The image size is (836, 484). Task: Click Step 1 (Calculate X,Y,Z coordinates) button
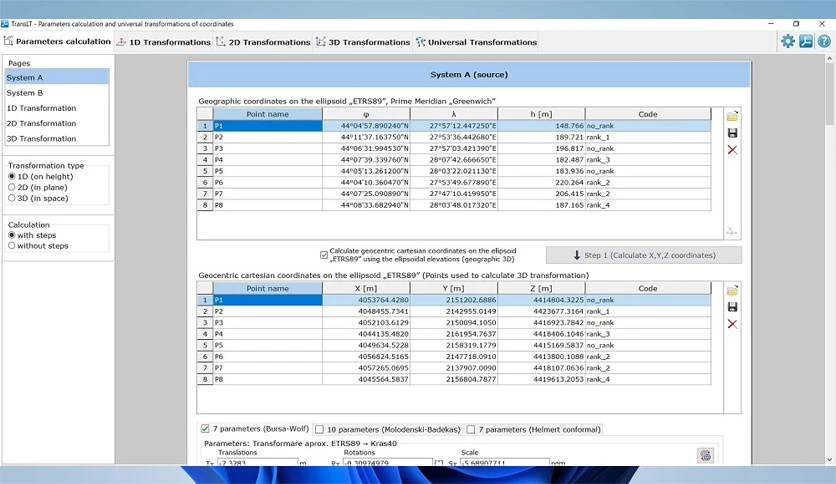[x=644, y=255]
